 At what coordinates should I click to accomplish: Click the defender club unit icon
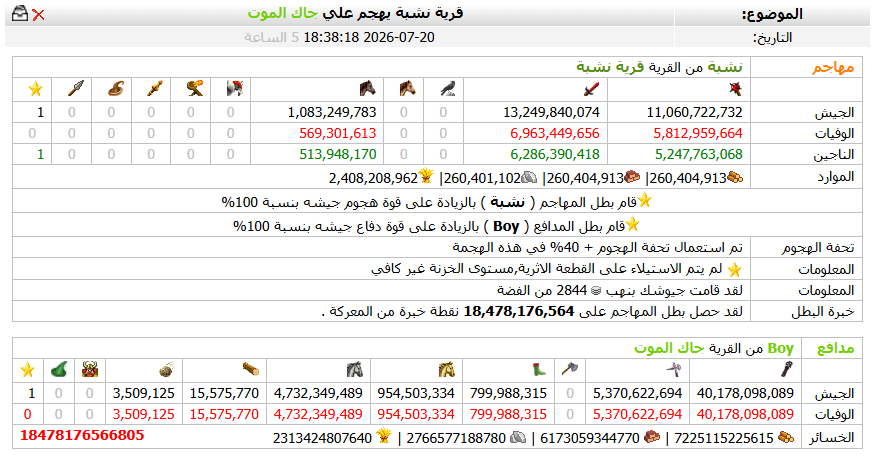click(786, 370)
